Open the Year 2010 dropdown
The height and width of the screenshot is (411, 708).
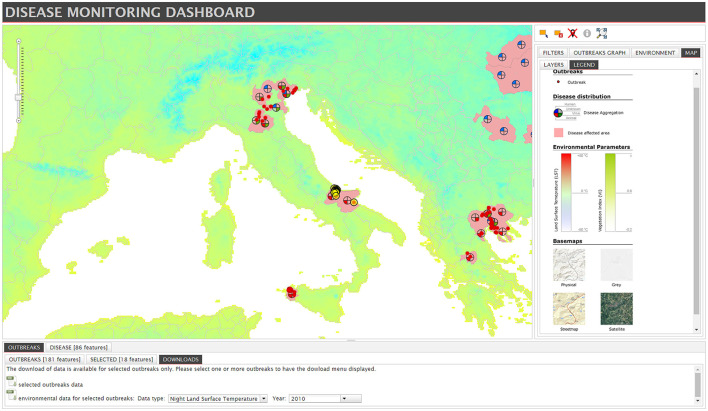325,399
